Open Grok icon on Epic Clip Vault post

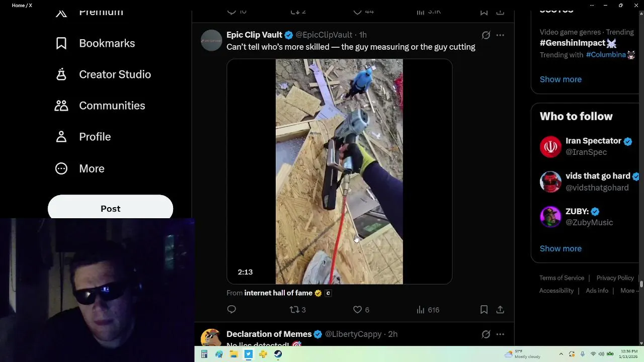pyautogui.click(x=486, y=35)
